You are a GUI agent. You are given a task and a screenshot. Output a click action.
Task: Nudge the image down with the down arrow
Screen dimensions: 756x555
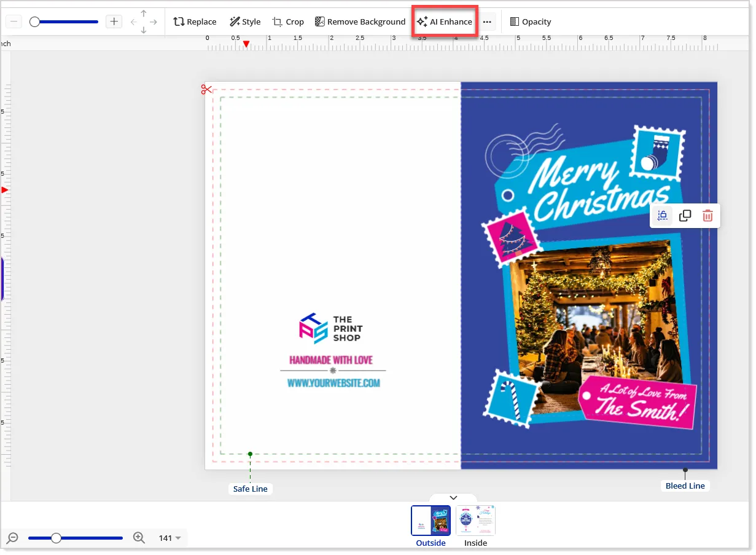coord(144,30)
